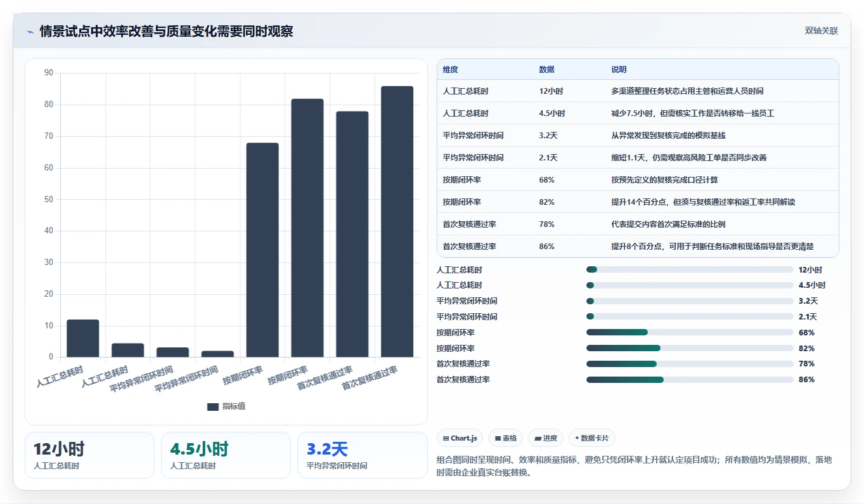Click table cell 4.5小时

552,113
